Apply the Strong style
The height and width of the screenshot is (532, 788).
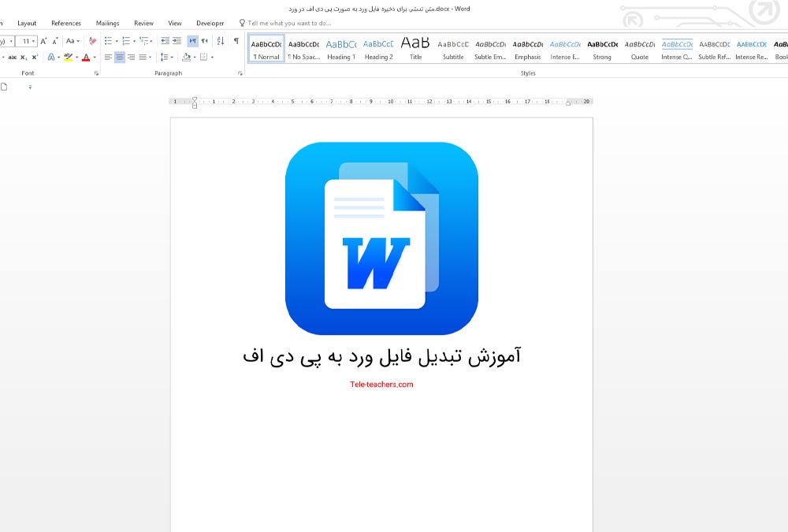click(x=602, y=49)
